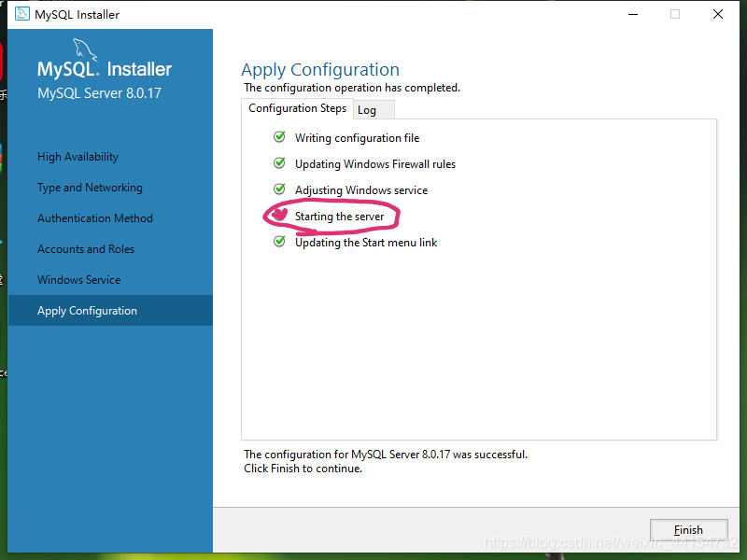Click 'Starting the server' step text
This screenshot has height=560, width=747.
[340, 217]
